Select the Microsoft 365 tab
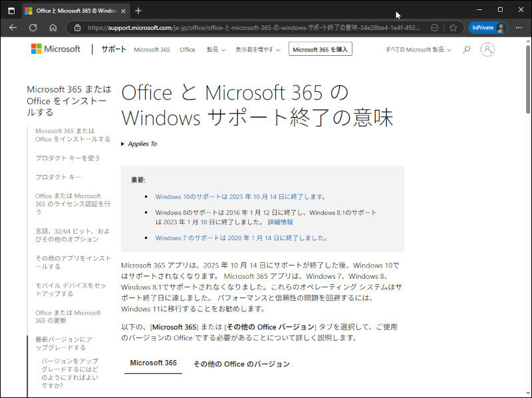Image resolution: width=532 pixels, height=398 pixels. [x=154, y=363]
